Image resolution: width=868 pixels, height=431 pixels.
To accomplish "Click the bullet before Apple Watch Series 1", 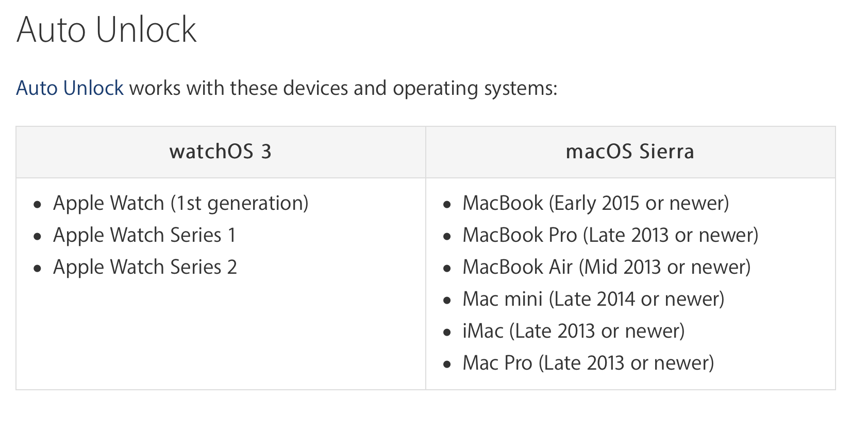I will [x=37, y=237].
